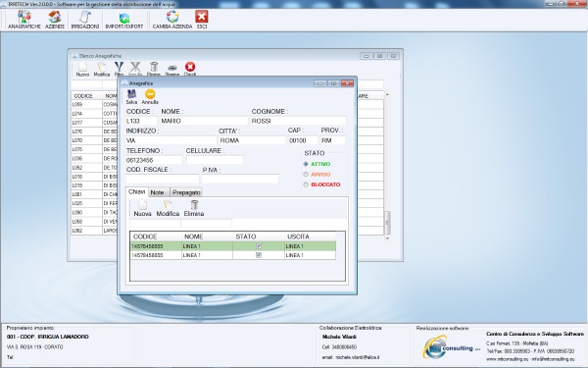Add a new key with Nuova
This screenshot has height=368, width=588.
click(x=142, y=208)
